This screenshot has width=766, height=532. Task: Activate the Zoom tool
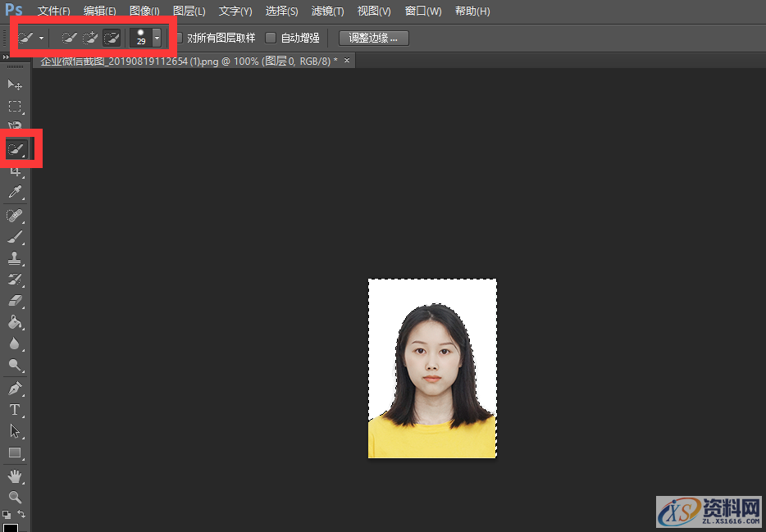(15, 497)
